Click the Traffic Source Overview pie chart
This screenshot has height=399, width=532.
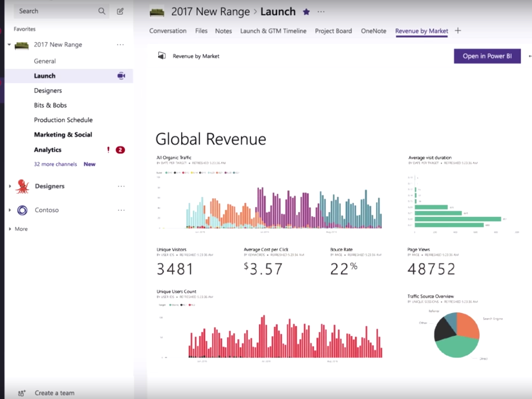pos(457,335)
